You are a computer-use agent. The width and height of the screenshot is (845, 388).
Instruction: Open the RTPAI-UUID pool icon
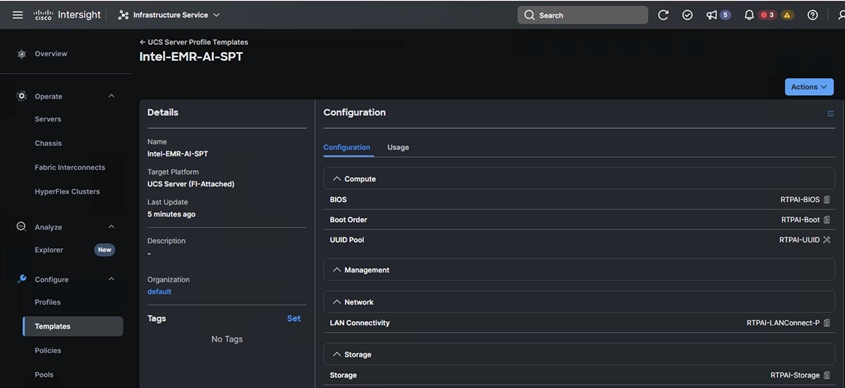coord(827,240)
